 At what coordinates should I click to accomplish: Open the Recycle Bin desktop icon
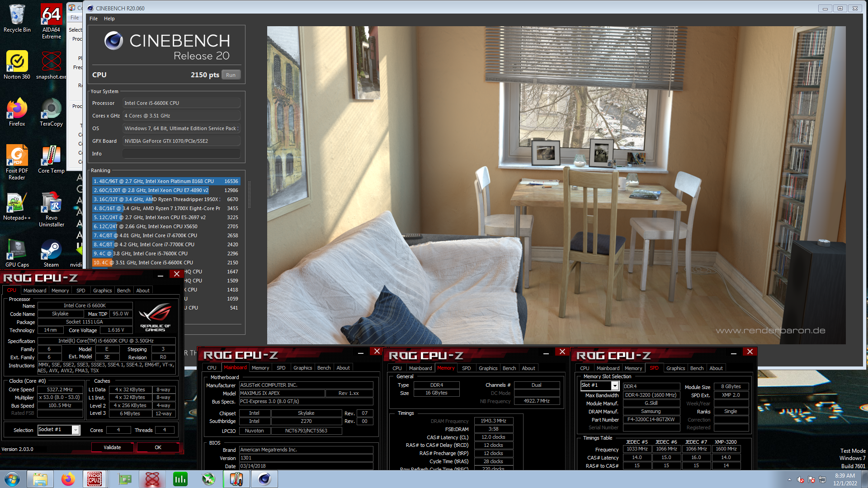tap(17, 19)
